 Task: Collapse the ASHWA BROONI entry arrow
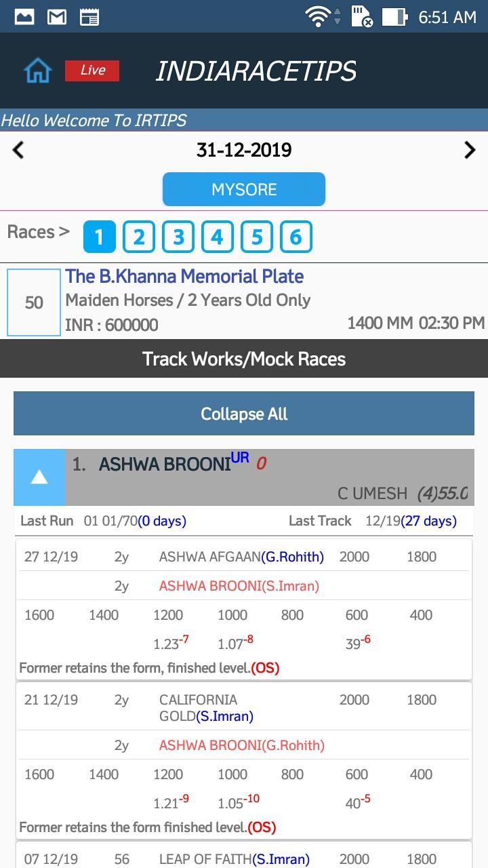39,477
